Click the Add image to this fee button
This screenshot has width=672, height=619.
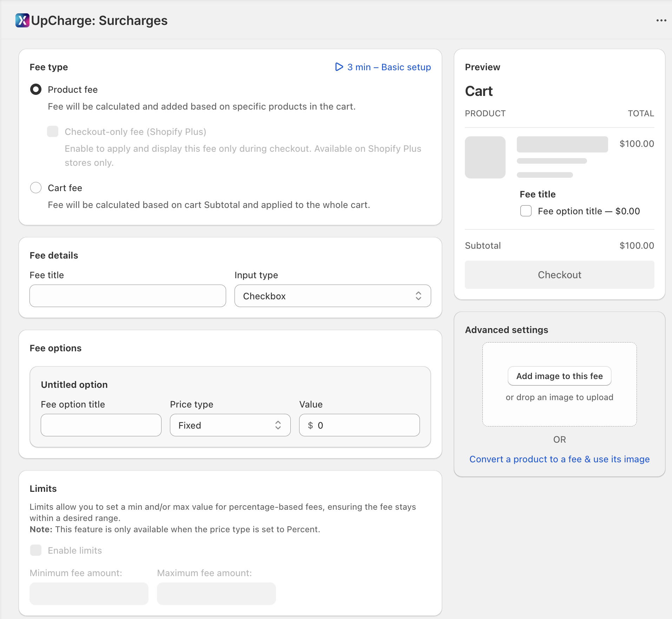pyautogui.click(x=559, y=376)
